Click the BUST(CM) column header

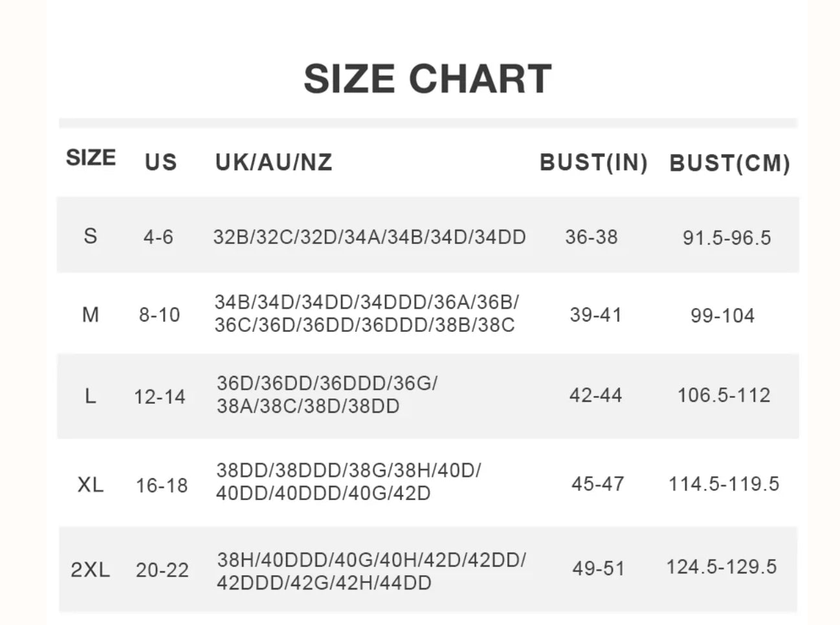[x=729, y=163]
